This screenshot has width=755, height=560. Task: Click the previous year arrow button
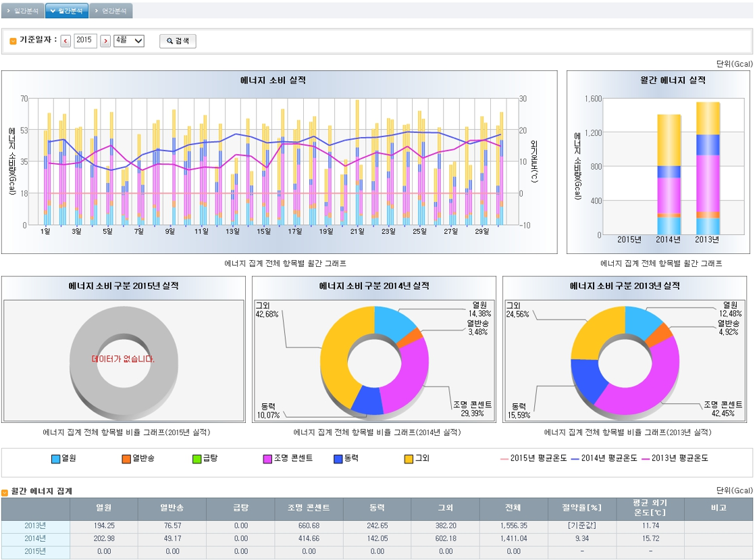click(x=66, y=41)
